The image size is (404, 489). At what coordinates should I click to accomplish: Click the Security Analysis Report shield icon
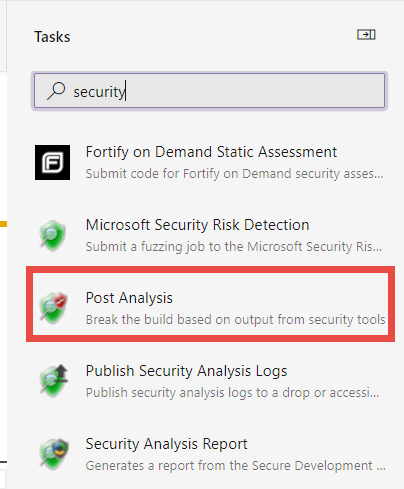[x=54, y=454]
